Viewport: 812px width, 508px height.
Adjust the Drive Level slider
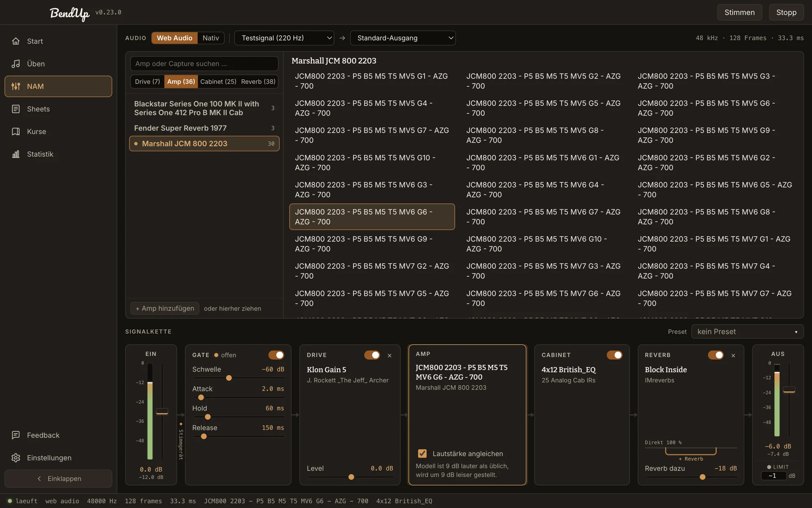click(350, 477)
